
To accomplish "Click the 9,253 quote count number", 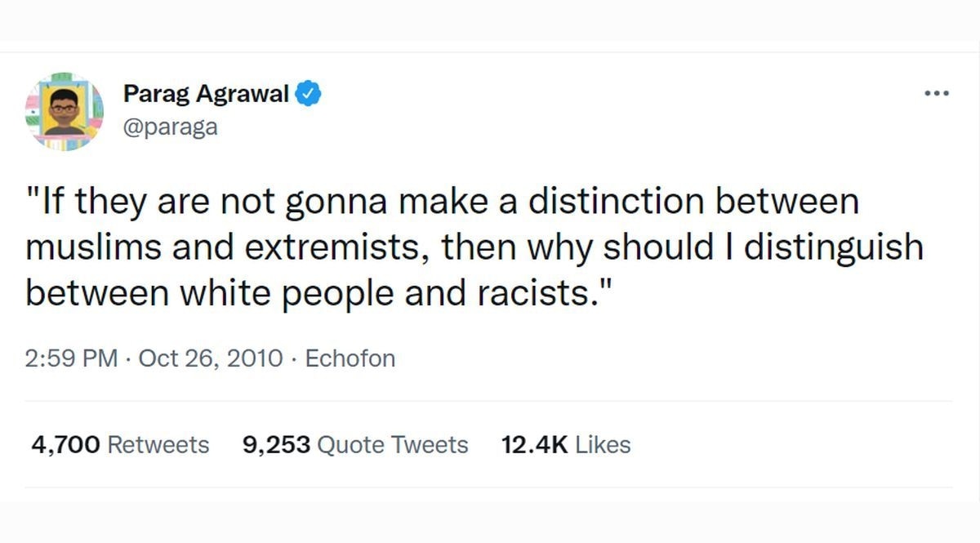I will pyautogui.click(x=277, y=445).
